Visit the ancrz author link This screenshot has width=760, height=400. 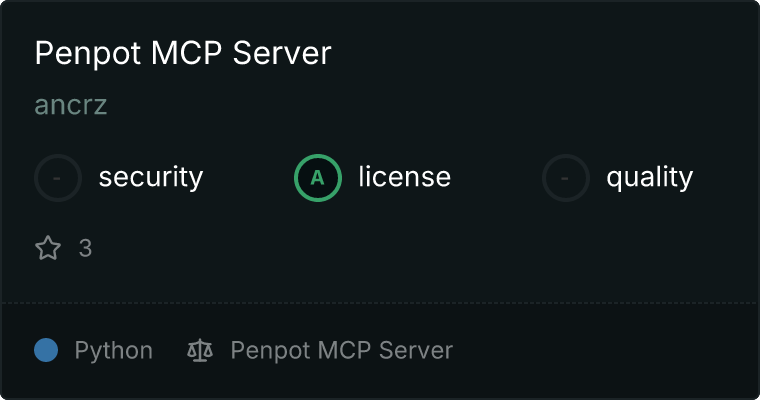pos(71,105)
